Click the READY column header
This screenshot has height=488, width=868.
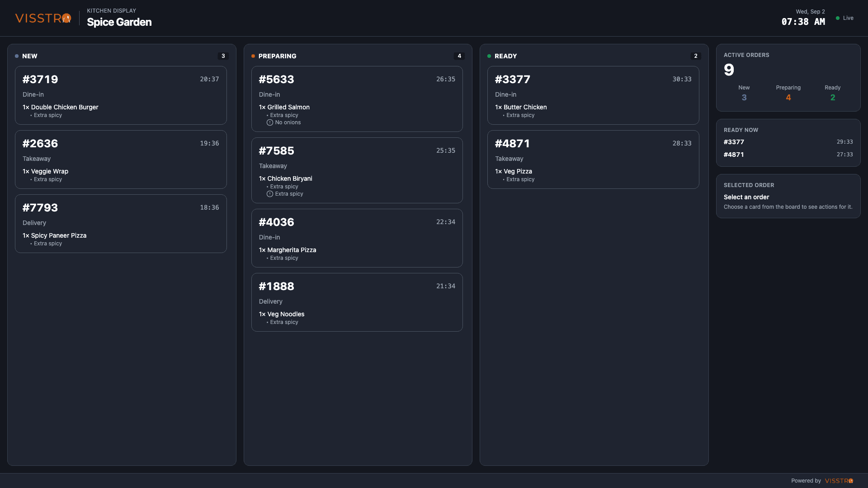(505, 56)
